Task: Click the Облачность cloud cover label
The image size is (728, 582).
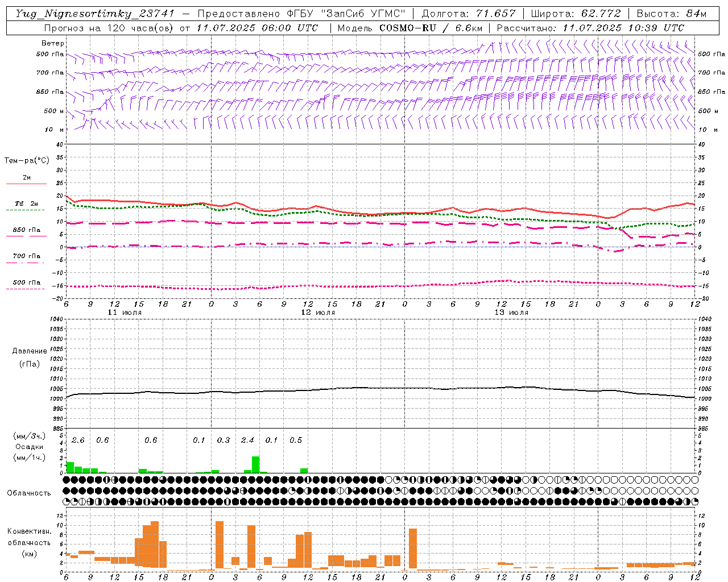Action: pyautogui.click(x=29, y=493)
